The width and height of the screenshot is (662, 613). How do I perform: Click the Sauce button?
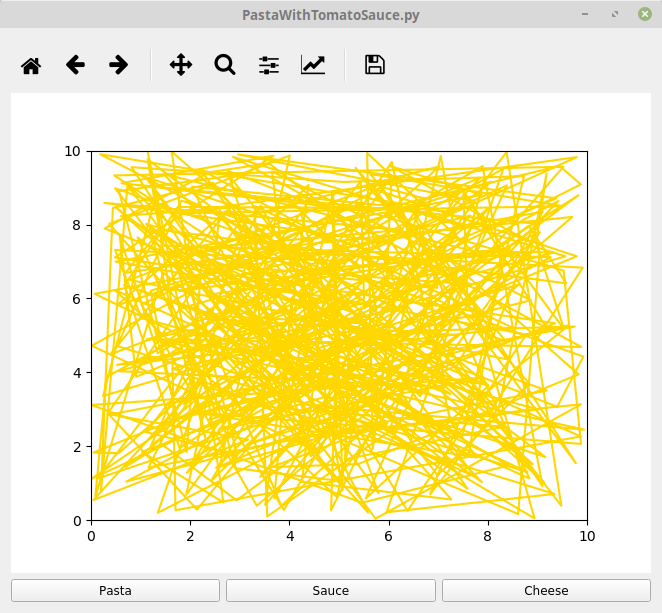(331, 590)
